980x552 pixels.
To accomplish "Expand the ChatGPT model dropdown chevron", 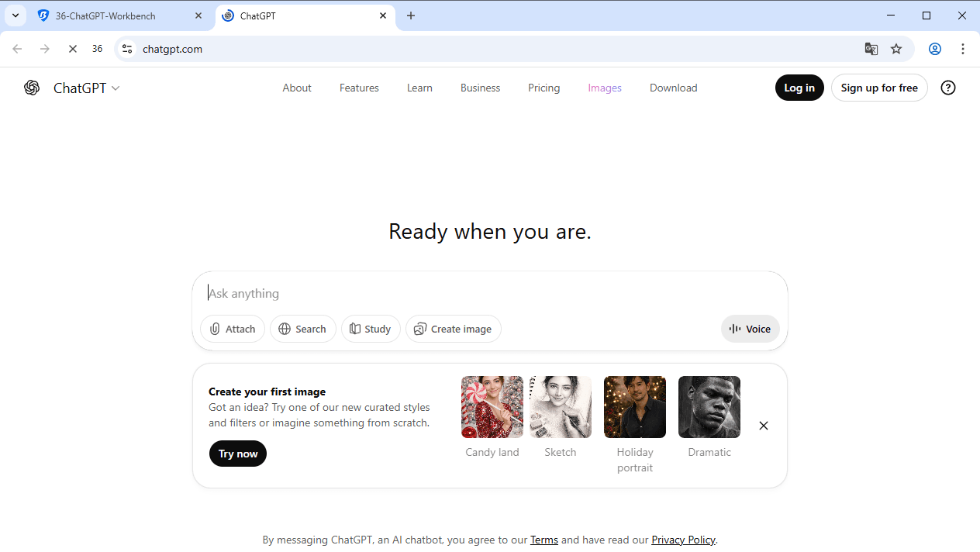I will click(116, 88).
